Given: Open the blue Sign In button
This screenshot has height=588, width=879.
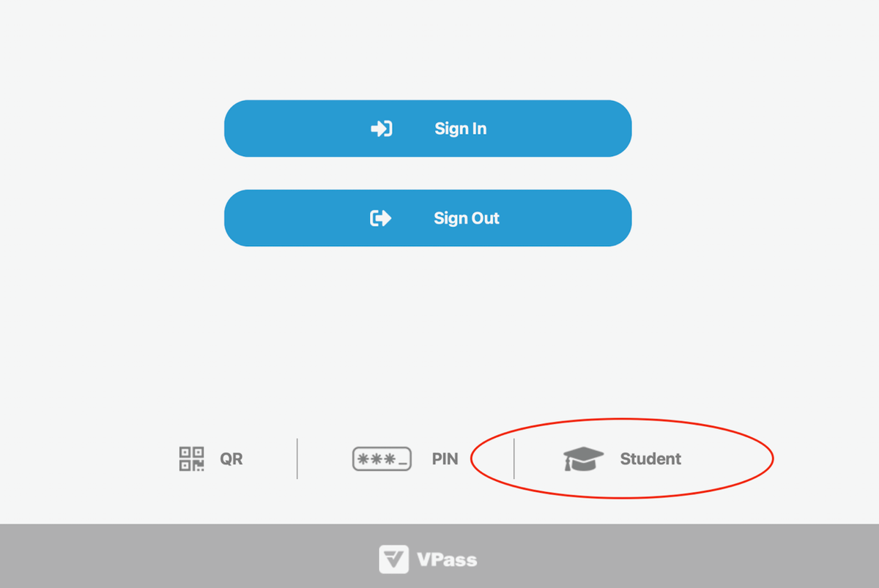Looking at the screenshot, I should tap(428, 129).
